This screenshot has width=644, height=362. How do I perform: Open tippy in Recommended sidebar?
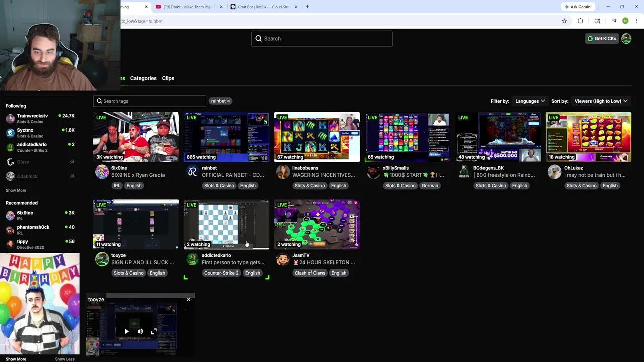click(x=40, y=244)
